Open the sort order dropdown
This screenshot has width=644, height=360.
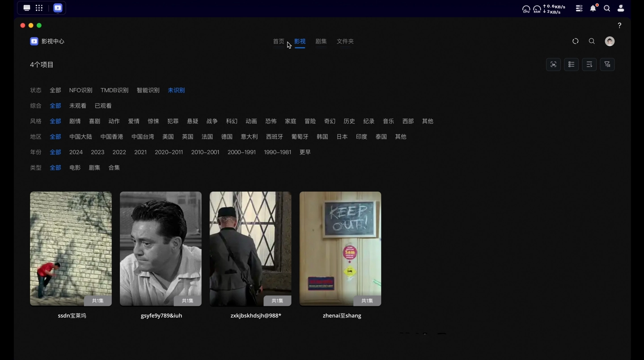point(589,64)
